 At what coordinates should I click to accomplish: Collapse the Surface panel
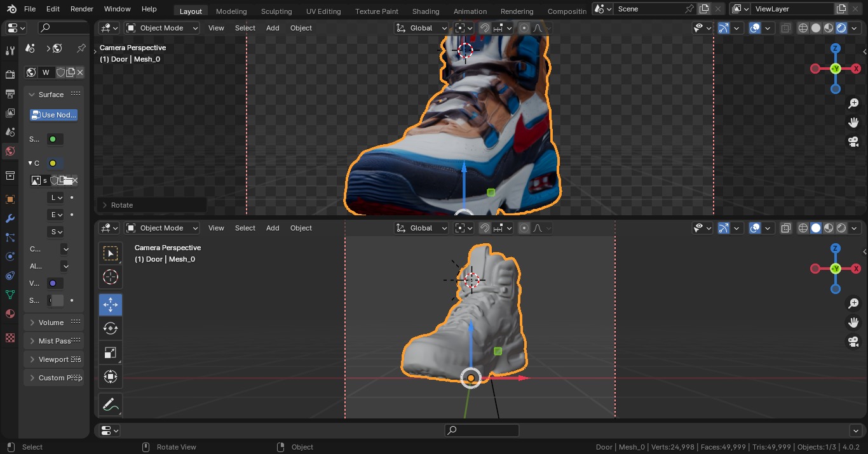click(53, 95)
